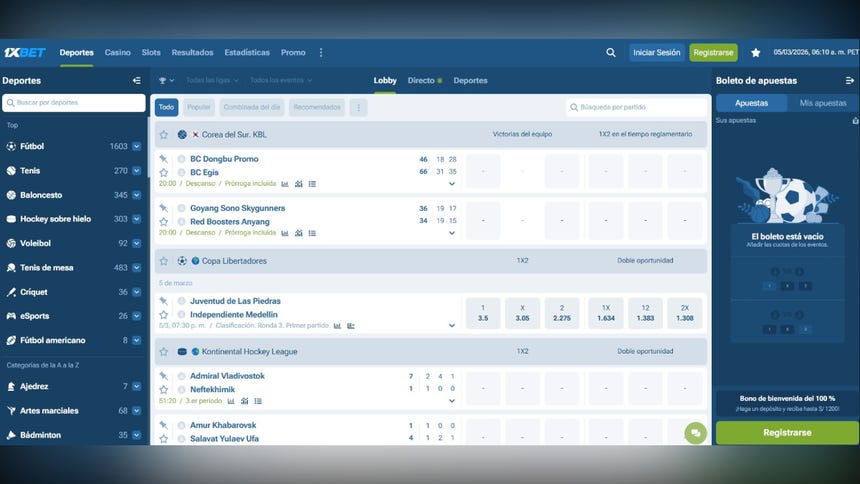
Task: Expand the Tenis category chevron
Action: click(137, 171)
